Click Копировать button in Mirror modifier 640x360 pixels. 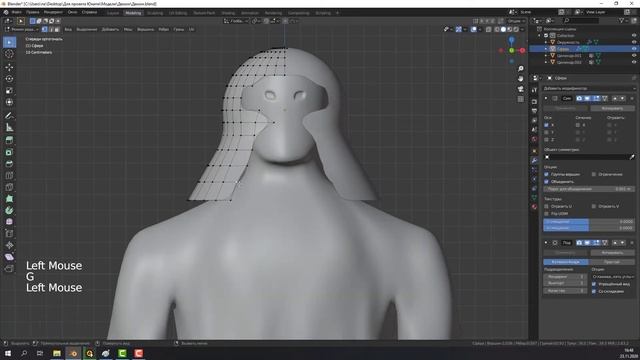pyautogui.click(x=613, y=109)
